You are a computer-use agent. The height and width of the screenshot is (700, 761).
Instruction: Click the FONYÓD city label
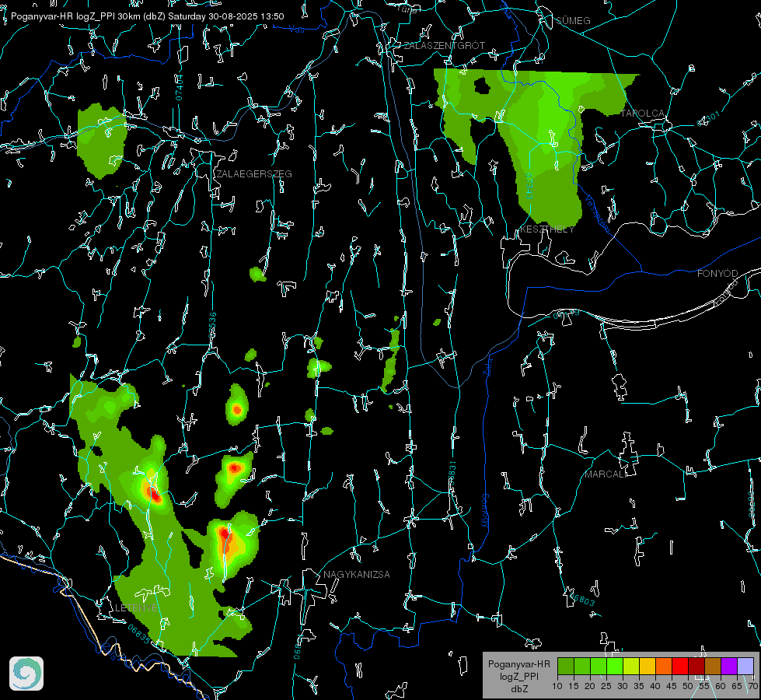point(717,274)
